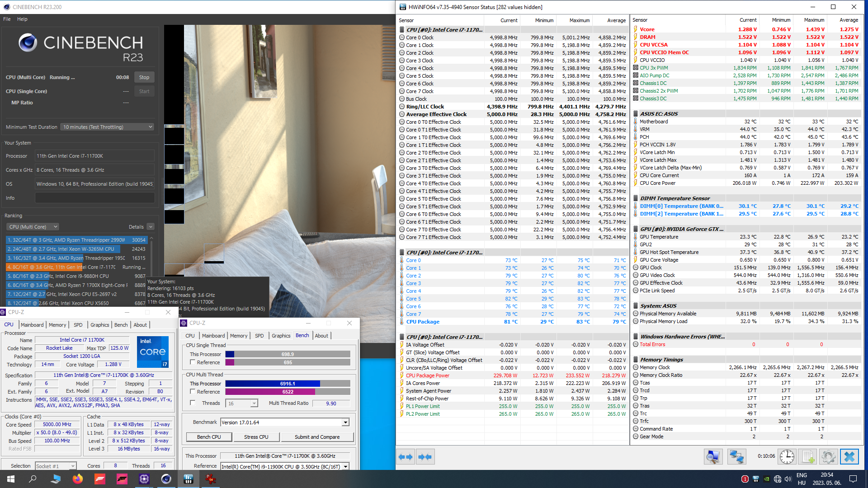Viewport: 868px width, 488px height.
Task: Click red number 1 tray icon
Action: [x=745, y=479]
